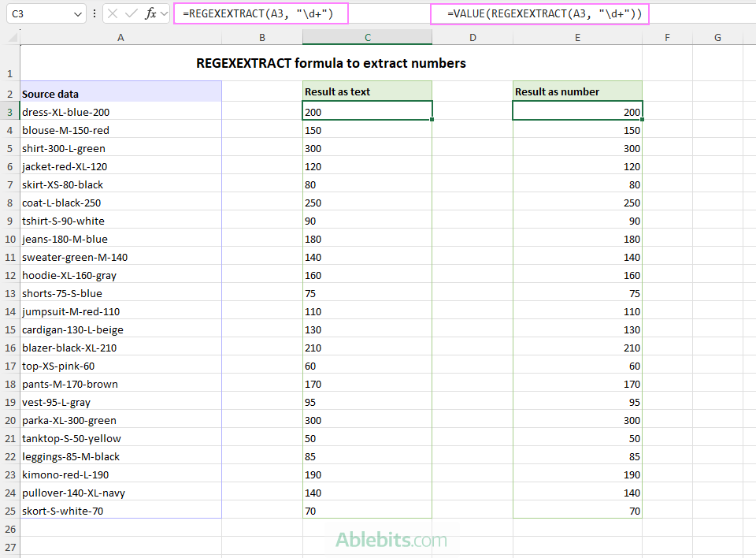Select cell 'jumpsuit-M-red-110'
The height and width of the screenshot is (558, 756).
pyautogui.click(x=120, y=311)
